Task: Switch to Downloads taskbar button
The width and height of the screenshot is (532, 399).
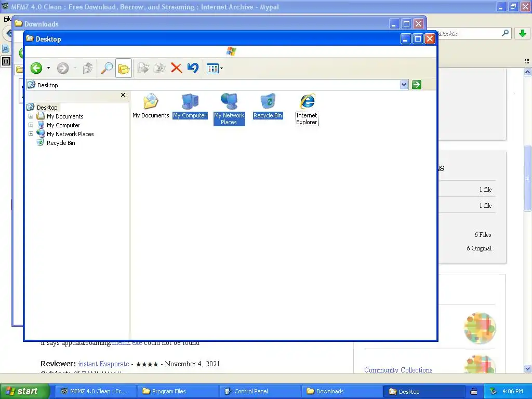Action: pyautogui.click(x=342, y=391)
